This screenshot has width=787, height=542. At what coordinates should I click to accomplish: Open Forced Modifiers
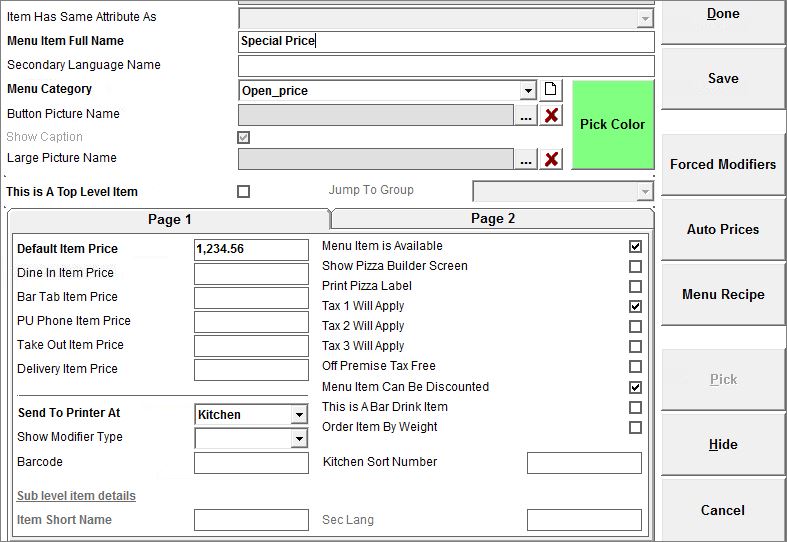(723, 164)
